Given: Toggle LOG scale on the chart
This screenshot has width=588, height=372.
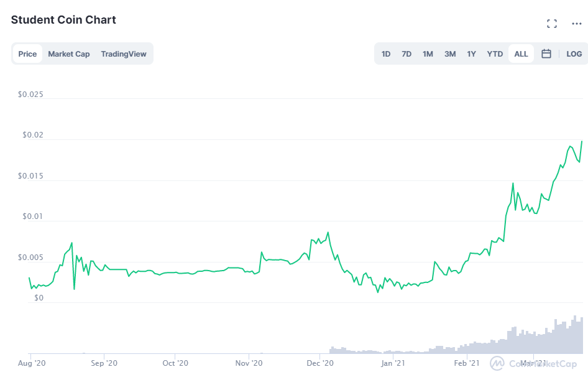Looking at the screenshot, I should coord(574,53).
